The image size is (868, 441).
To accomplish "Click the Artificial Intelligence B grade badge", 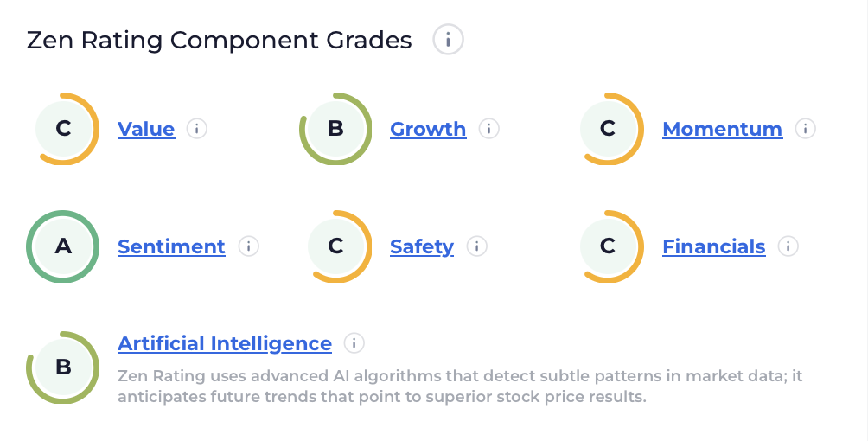I will coord(63,367).
